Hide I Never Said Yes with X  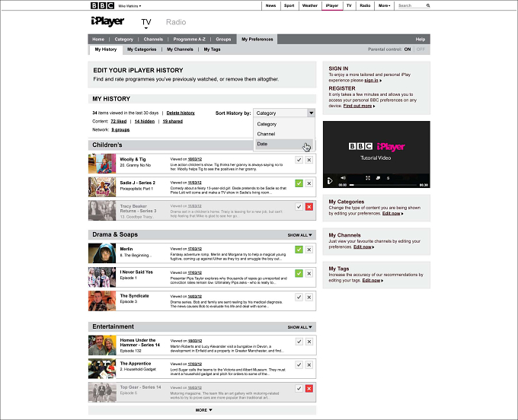(x=309, y=273)
